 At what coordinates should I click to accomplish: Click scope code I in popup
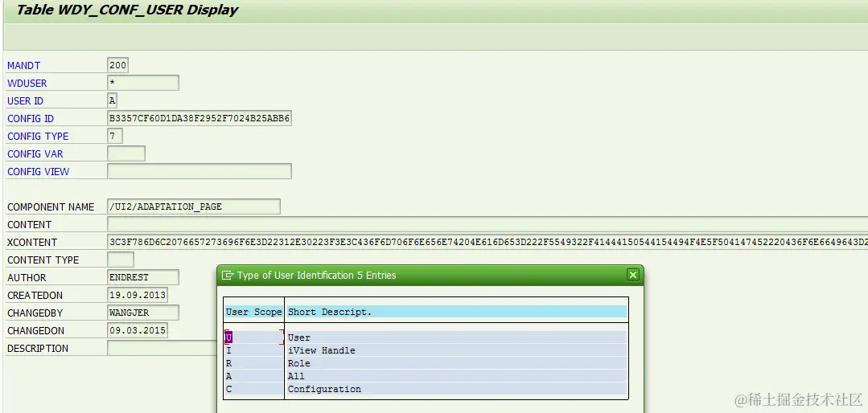point(228,350)
